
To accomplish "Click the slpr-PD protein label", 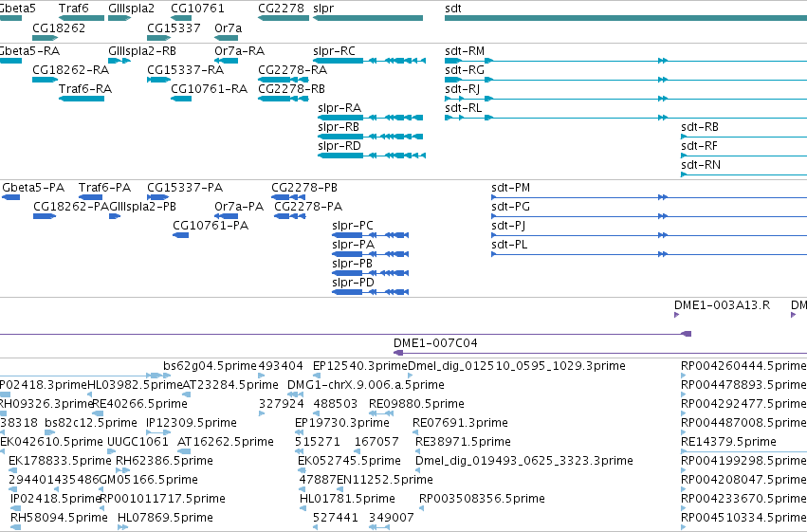I will [353, 283].
